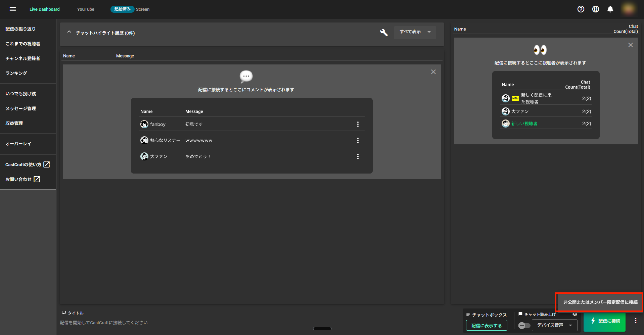Open これまでの視聴者 in the sidebar

[x=23, y=44]
